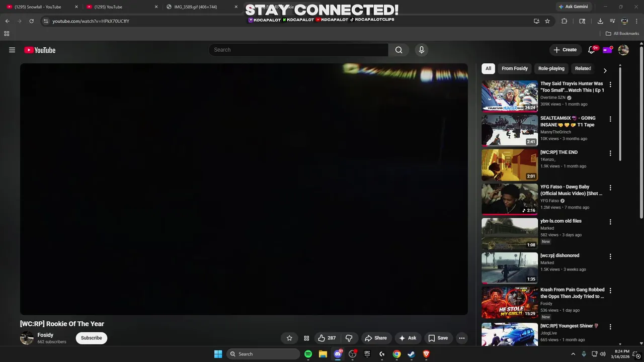This screenshot has height=362, width=644.
Task: Open File Explorer from taskbar
Action: [x=323, y=354]
